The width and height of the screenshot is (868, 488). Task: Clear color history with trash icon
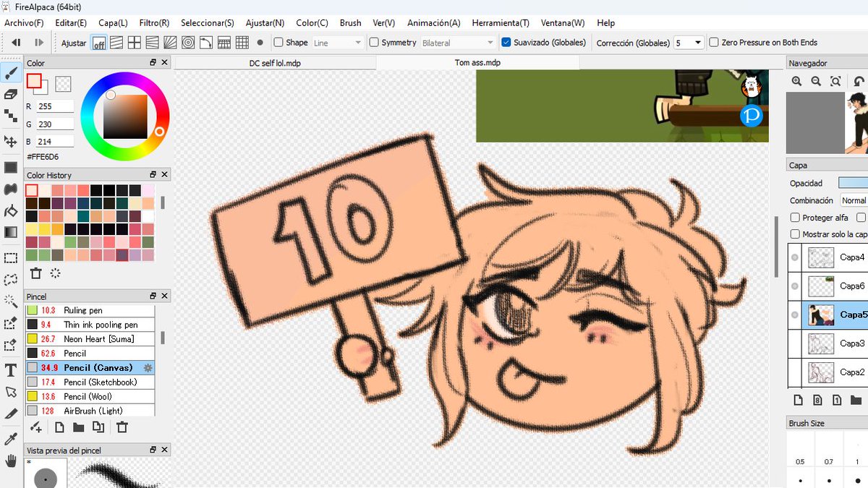point(35,273)
